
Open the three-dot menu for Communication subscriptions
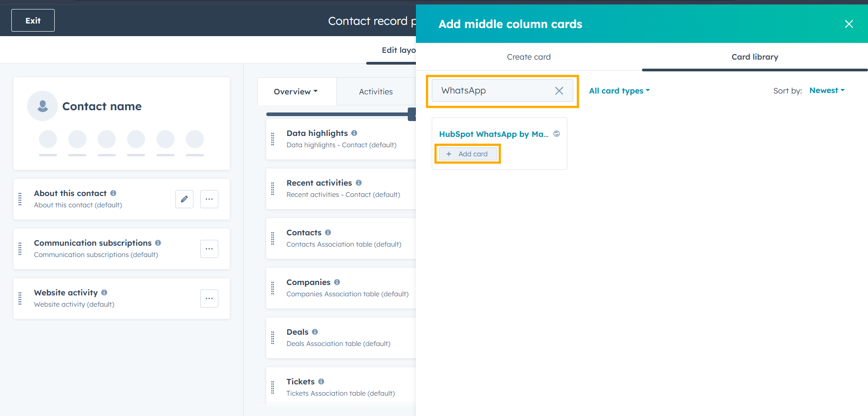click(209, 249)
